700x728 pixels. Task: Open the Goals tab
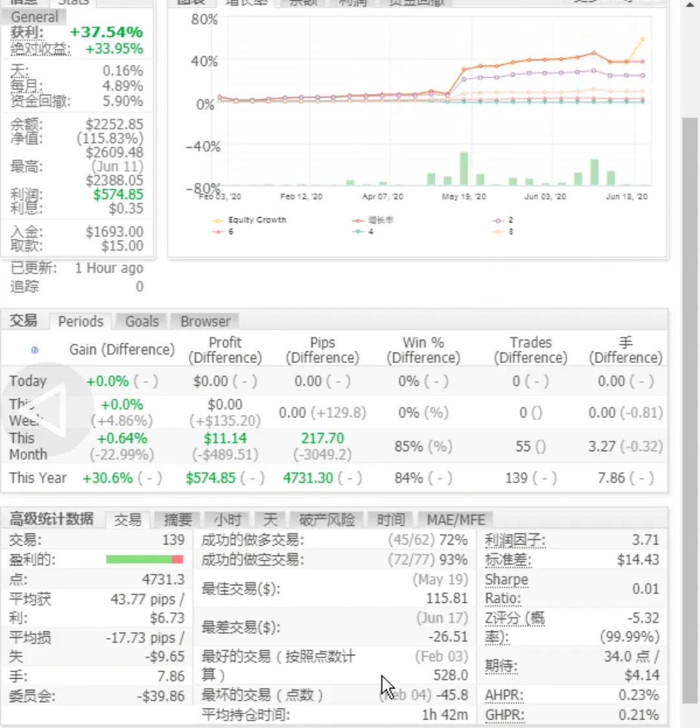pos(142,322)
